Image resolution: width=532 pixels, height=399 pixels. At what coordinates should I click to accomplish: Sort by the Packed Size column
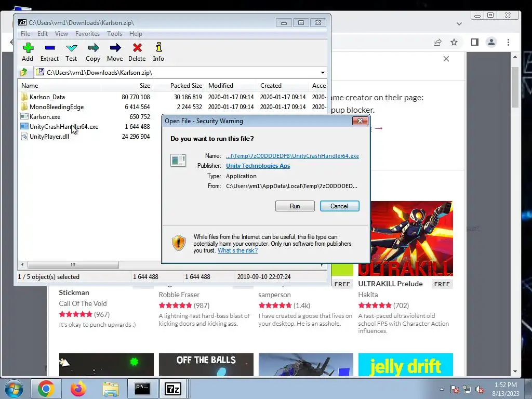[179, 86]
